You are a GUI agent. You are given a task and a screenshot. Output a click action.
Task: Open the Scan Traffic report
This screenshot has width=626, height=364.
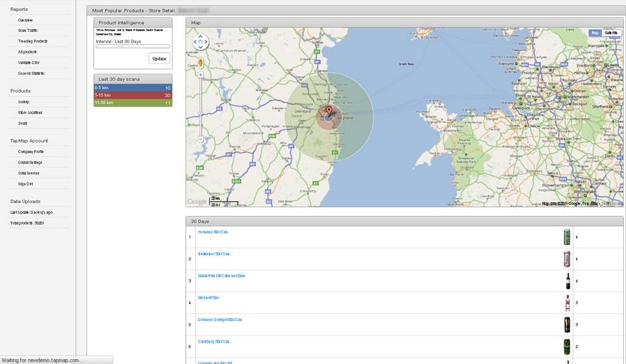point(28,31)
